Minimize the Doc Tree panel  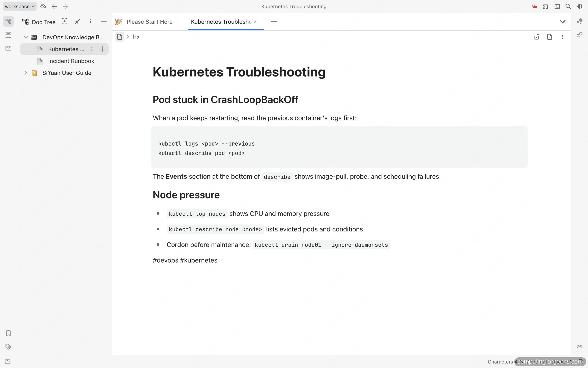tap(104, 21)
